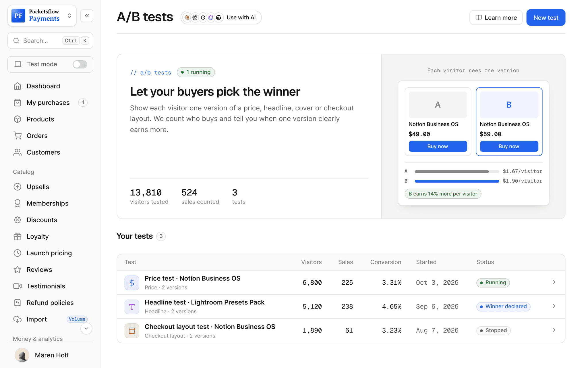The height and width of the screenshot is (368, 588).
Task: Click version B blue revenue bar
Action: pyautogui.click(x=457, y=181)
